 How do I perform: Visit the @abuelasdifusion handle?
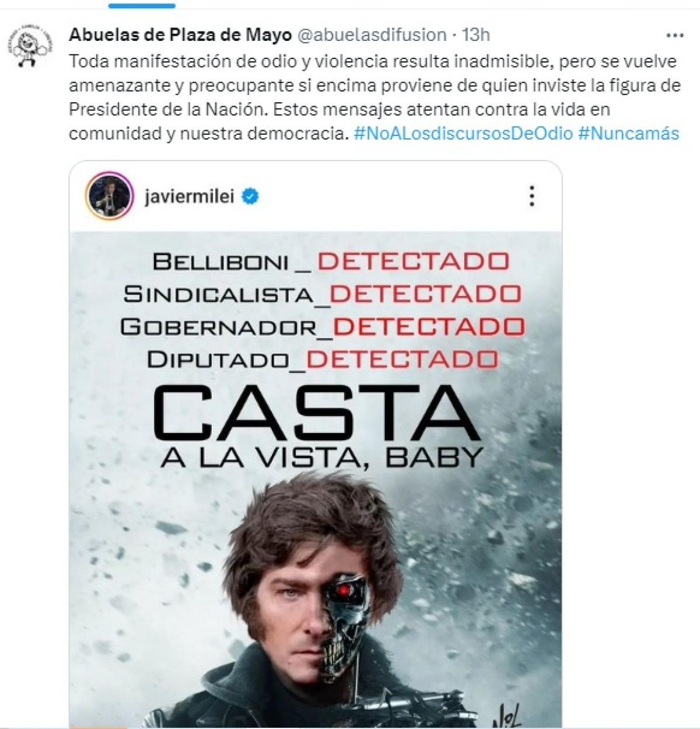pos(372,35)
